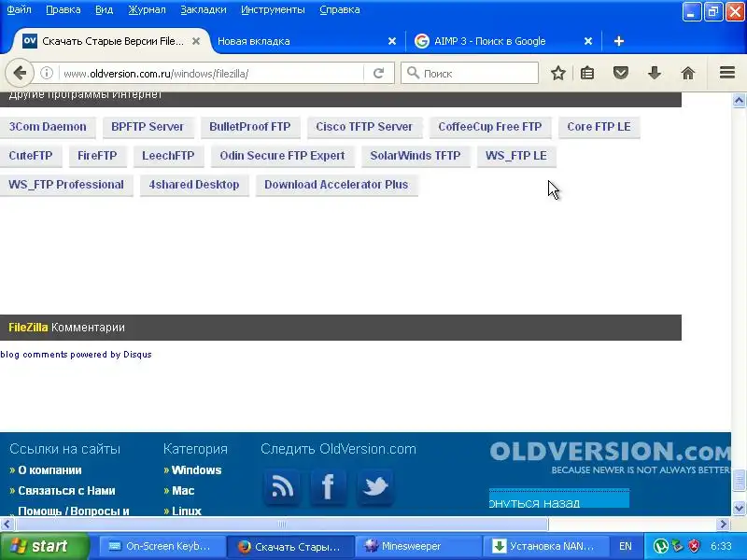Open the Windows category link
Image resolution: width=747 pixels, height=560 pixels.
(196, 470)
